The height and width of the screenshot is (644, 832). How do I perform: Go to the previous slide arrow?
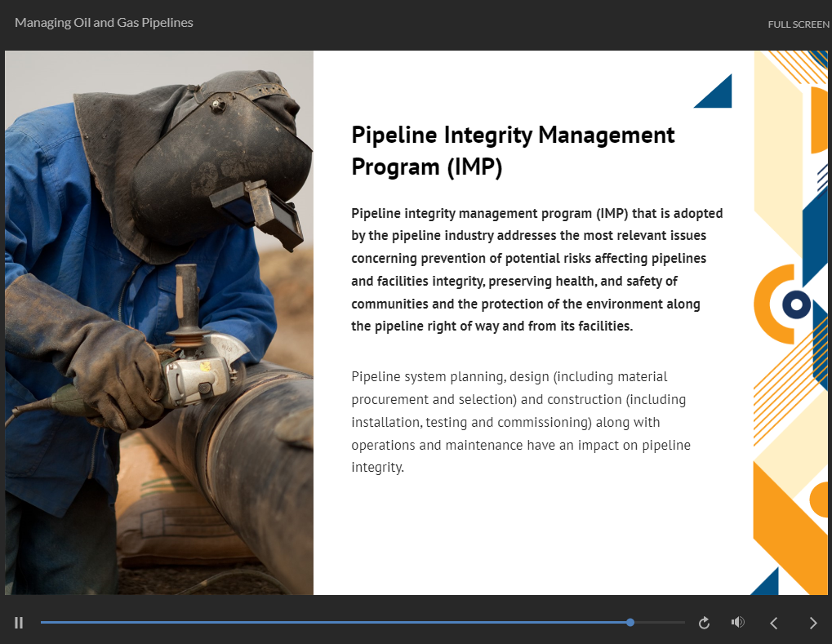click(774, 623)
